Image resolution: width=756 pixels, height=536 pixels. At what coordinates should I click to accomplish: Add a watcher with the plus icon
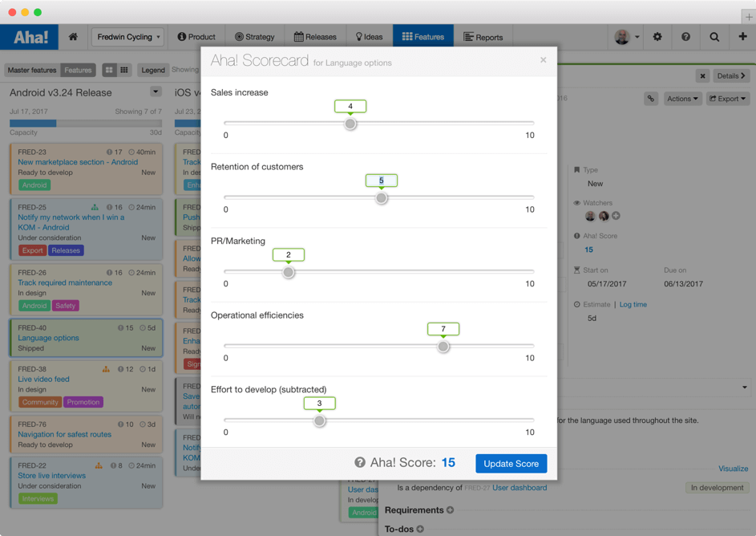pyautogui.click(x=616, y=216)
